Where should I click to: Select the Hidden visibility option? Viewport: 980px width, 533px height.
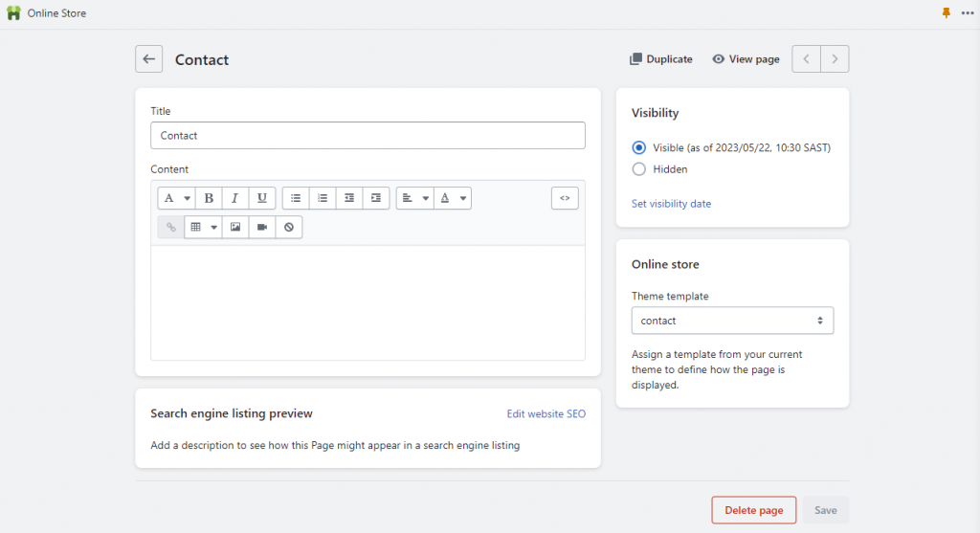pyautogui.click(x=639, y=169)
